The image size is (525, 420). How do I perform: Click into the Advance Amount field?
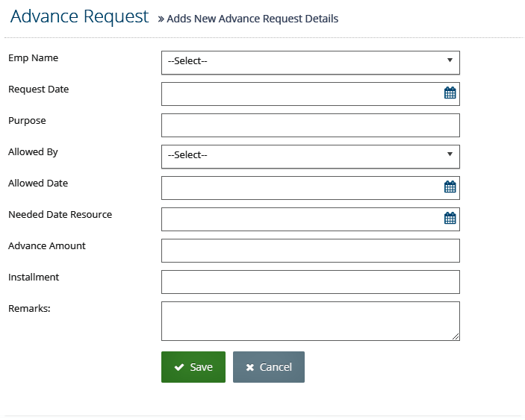pos(311,251)
